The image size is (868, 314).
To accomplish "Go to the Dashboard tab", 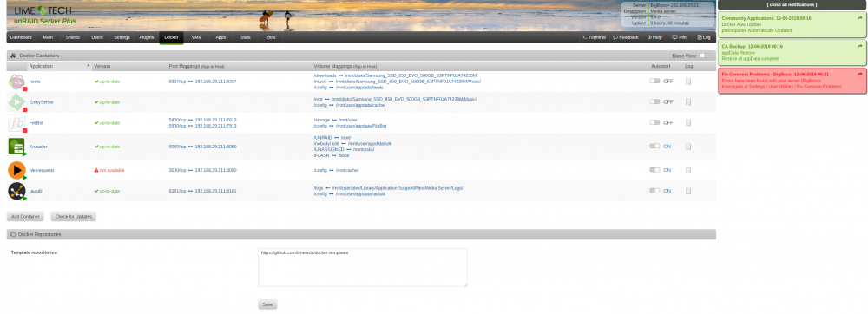I will point(21,37).
